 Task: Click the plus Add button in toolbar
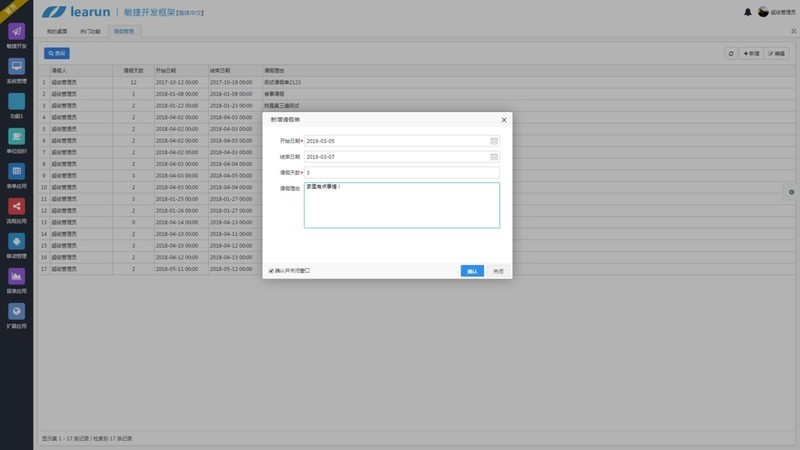751,53
